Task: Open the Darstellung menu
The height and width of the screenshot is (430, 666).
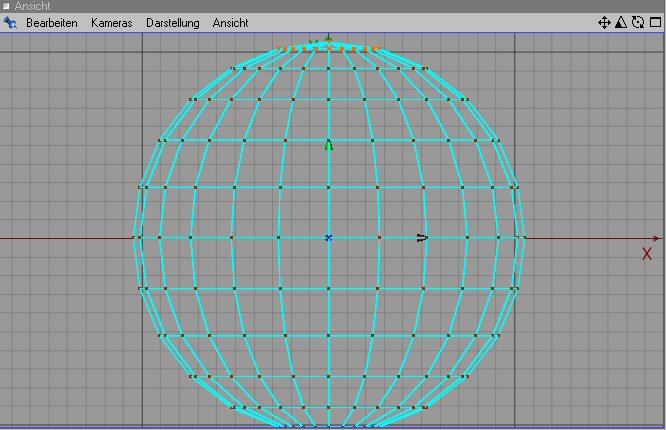Action: pos(172,22)
